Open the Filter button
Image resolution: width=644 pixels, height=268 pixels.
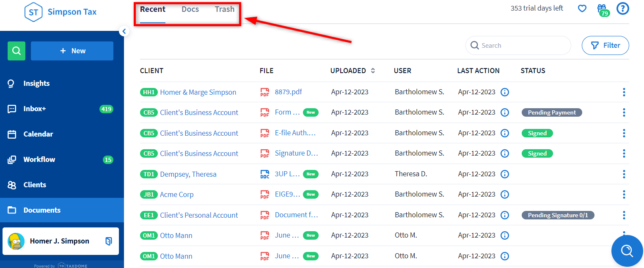[x=605, y=45]
